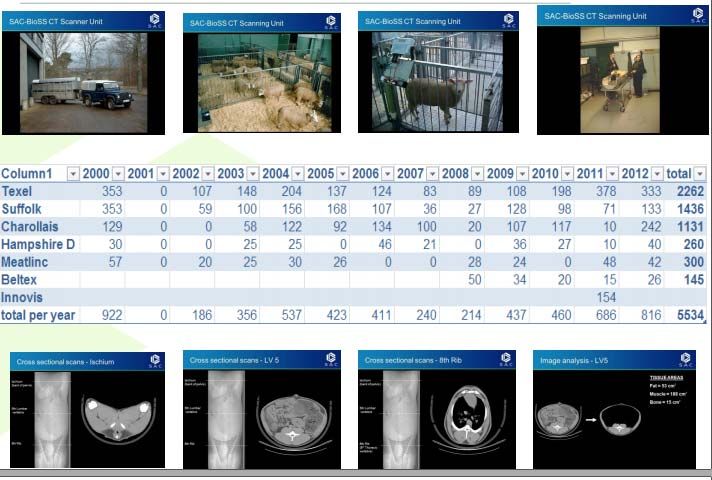The image size is (712, 480).
Task: Open the Column1 filter dropdown
Action: tap(73, 173)
